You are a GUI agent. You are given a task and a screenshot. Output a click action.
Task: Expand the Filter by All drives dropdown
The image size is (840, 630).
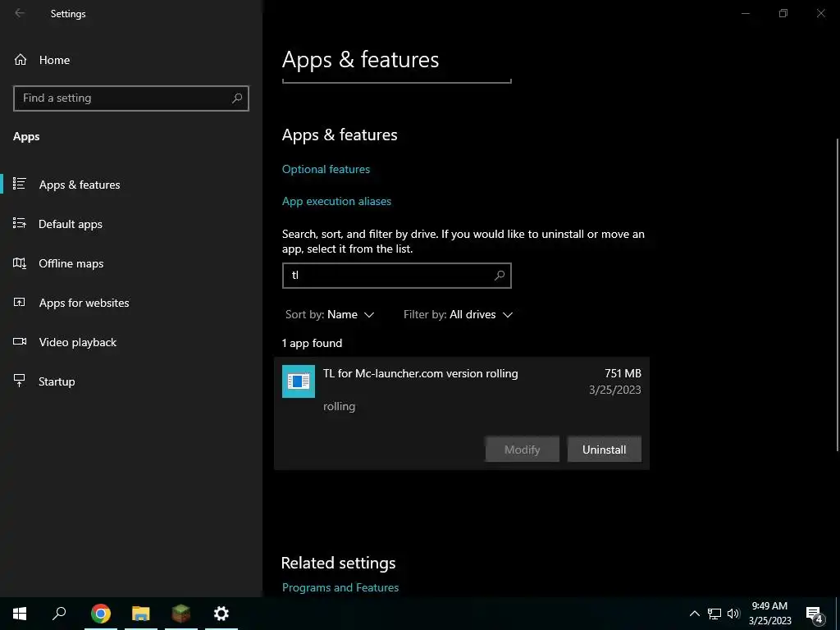click(x=458, y=314)
